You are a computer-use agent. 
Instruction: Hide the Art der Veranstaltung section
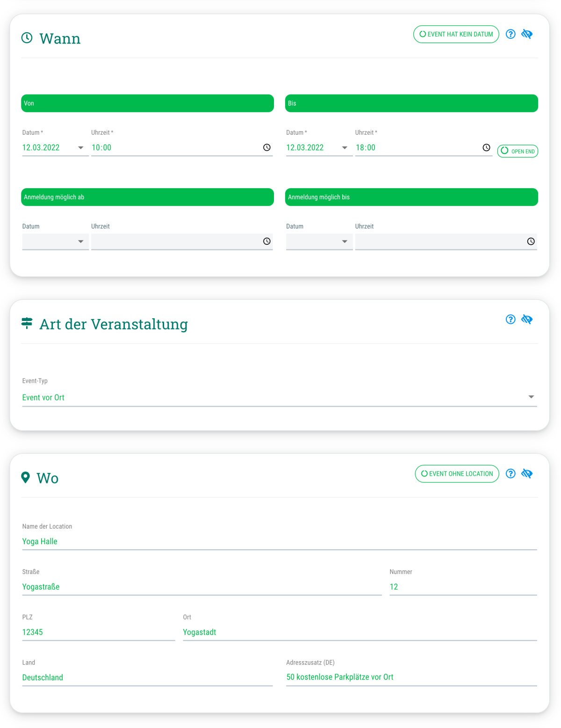click(x=527, y=319)
